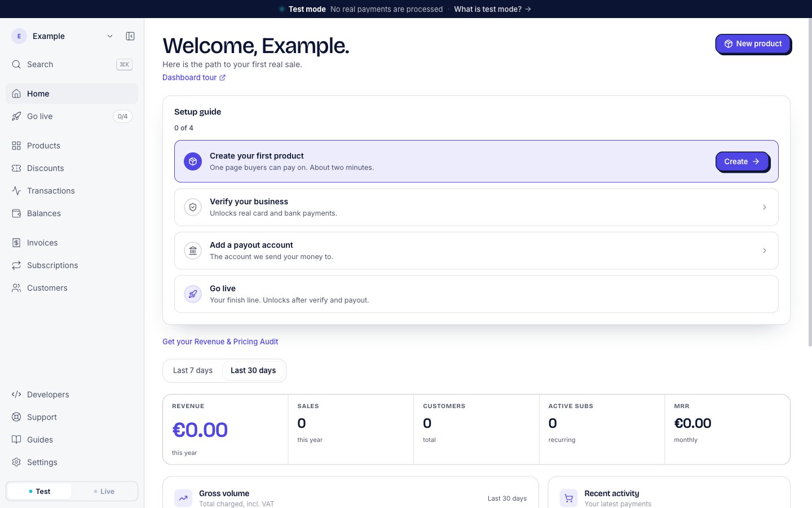Click the Test mode banner label
Viewport: 812px width, 508px height.
[307, 9]
